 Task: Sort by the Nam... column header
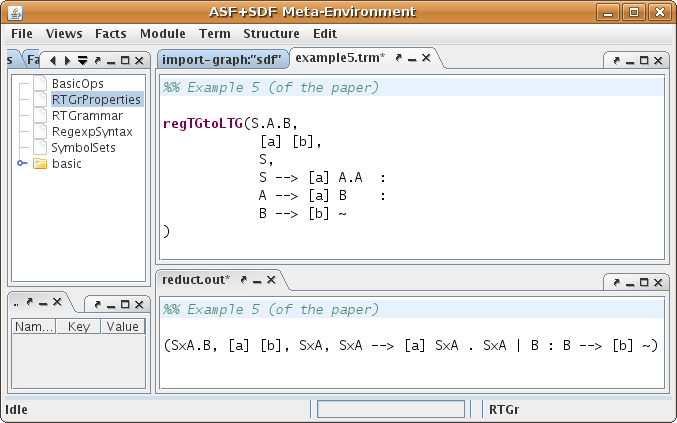click(x=34, y=327)
